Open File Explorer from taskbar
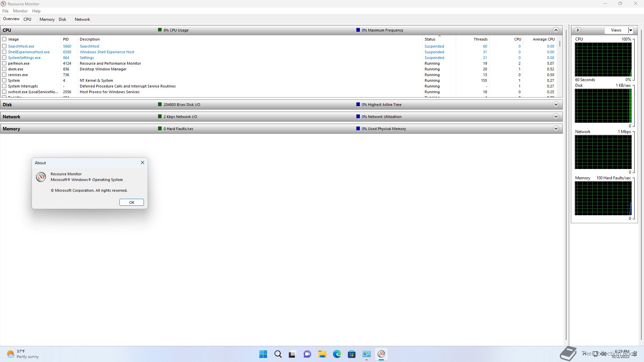 322,354
